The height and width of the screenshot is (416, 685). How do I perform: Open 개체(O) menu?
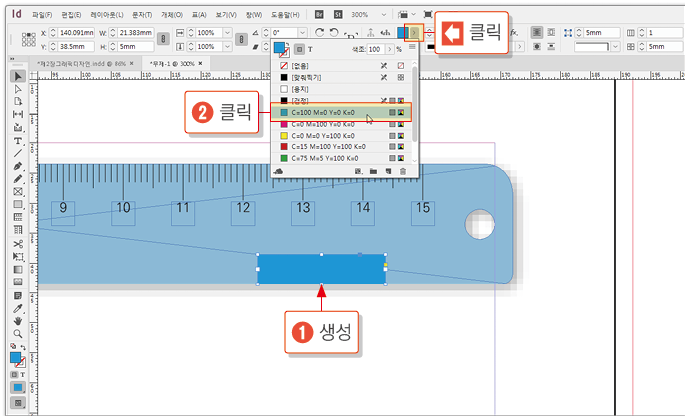[x=172, y=15]
